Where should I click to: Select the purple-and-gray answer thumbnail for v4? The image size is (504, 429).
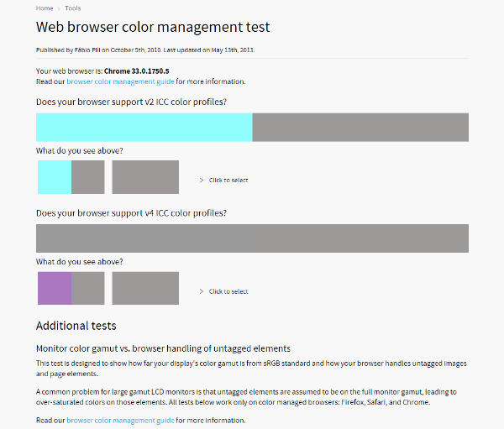(x=71, y=288)
